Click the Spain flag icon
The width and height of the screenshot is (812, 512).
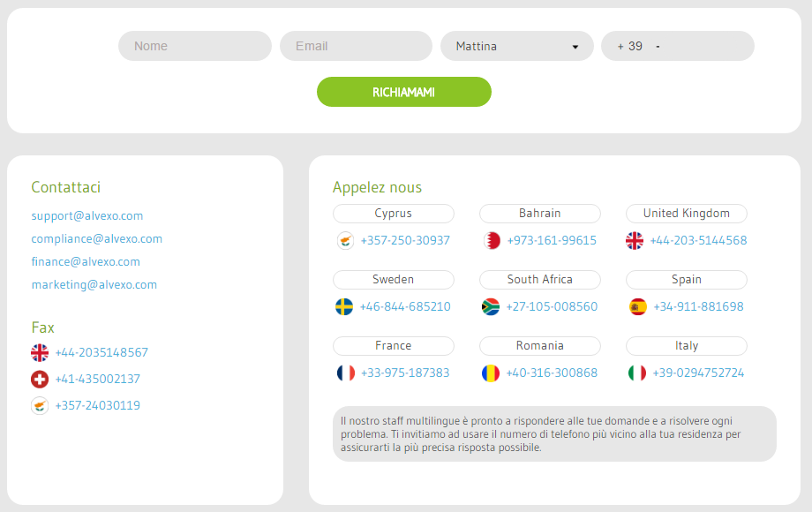[638, 307]
